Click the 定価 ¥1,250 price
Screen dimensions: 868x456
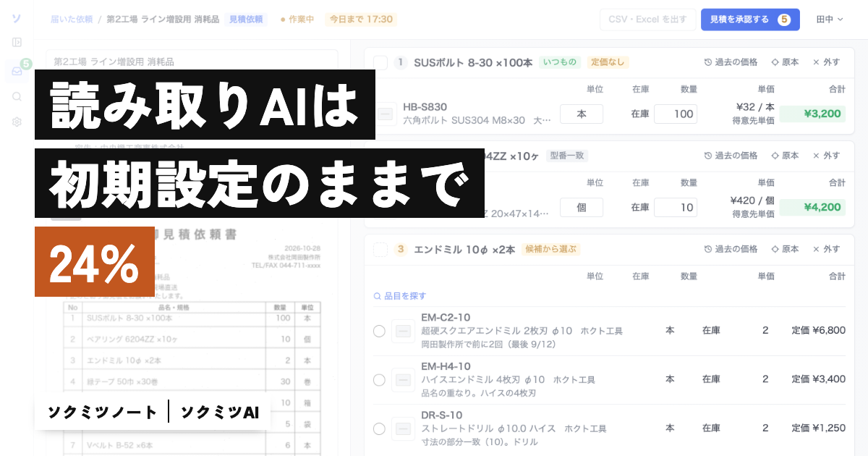pyautogui.click(x=818, y=428)
